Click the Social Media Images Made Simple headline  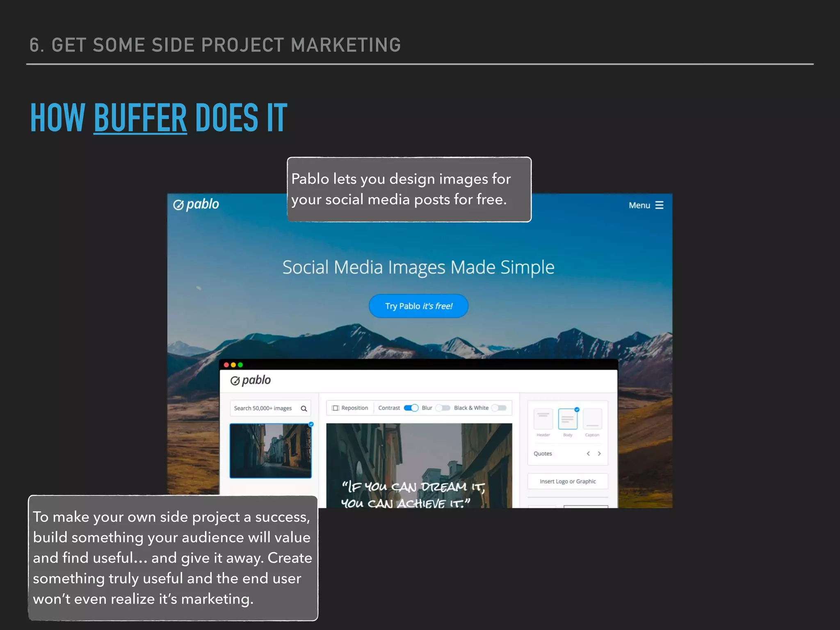click(418, 267)
